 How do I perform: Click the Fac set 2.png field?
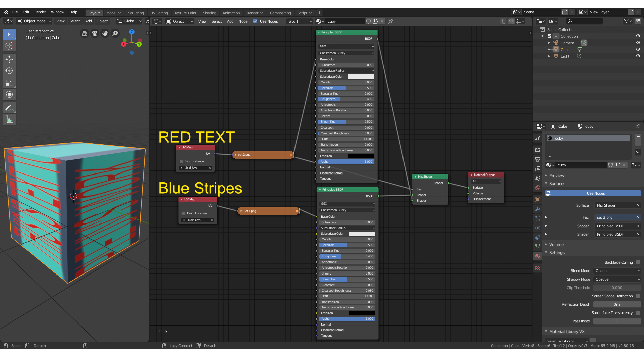coord(617,217)
